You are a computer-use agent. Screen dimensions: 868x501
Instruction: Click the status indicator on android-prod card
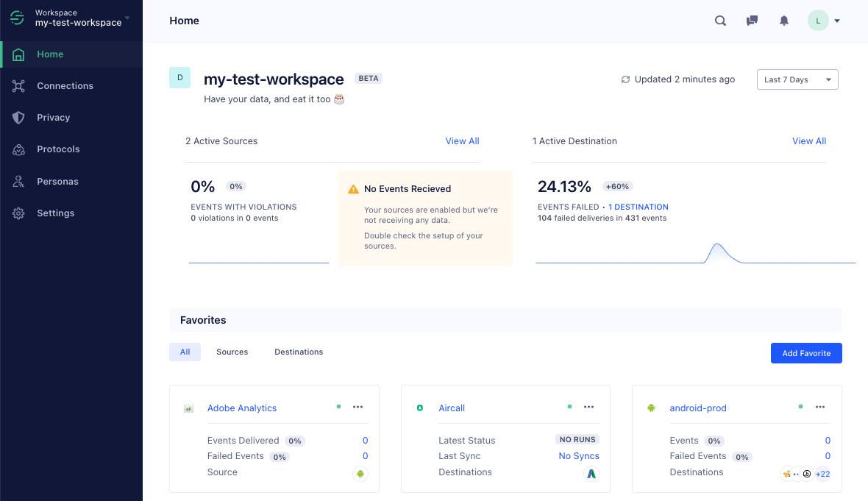tap(800, 405)
